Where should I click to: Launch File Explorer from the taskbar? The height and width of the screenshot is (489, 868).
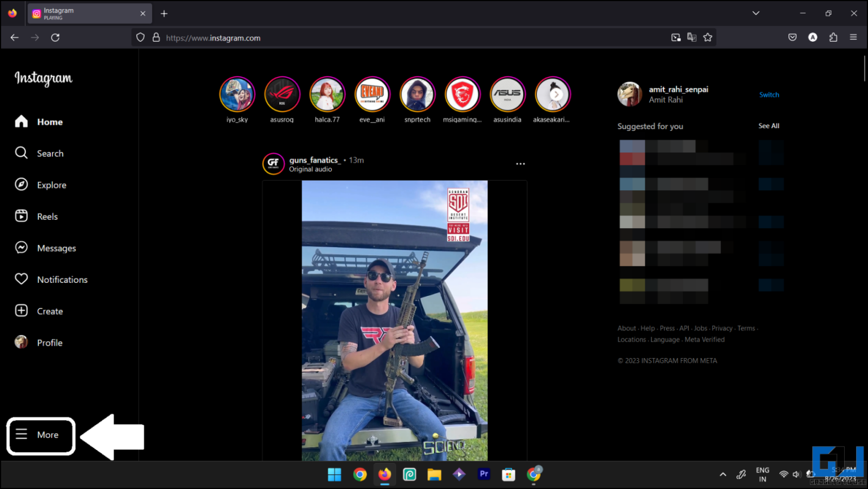[434, 474]
